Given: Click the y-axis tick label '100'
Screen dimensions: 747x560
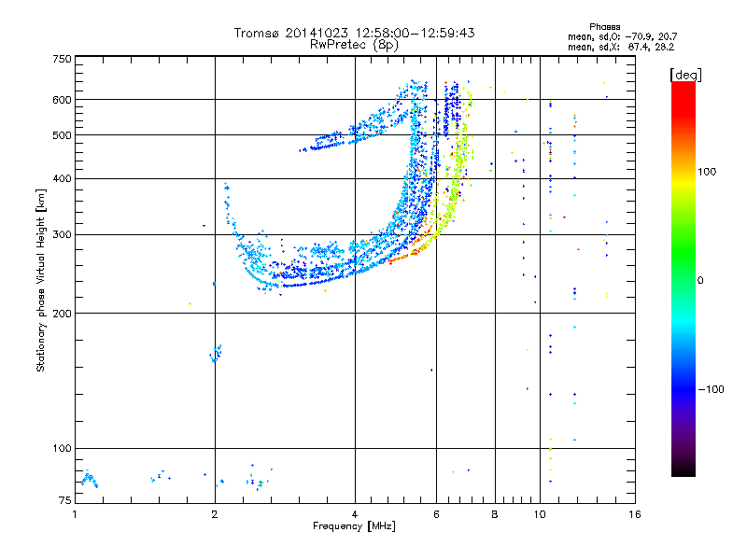Looking at the screenshot, I should pos(62,449).
